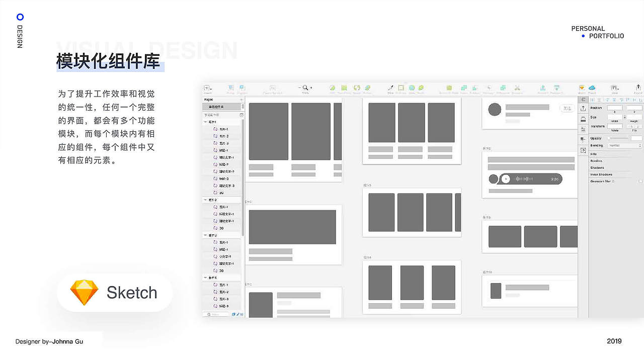This screenshot has height=362, width=644.
Task: Select the Transform tool icon
Action: [344, 88]
